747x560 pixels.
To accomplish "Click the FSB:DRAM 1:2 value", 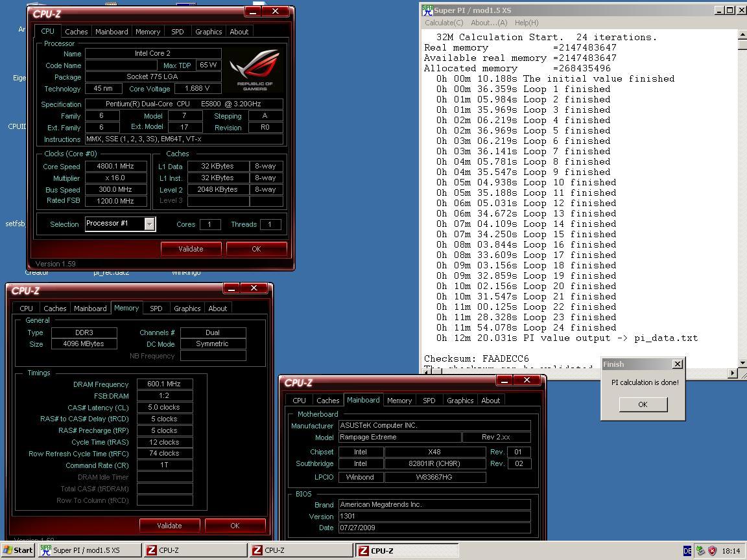I will point(164,395).
